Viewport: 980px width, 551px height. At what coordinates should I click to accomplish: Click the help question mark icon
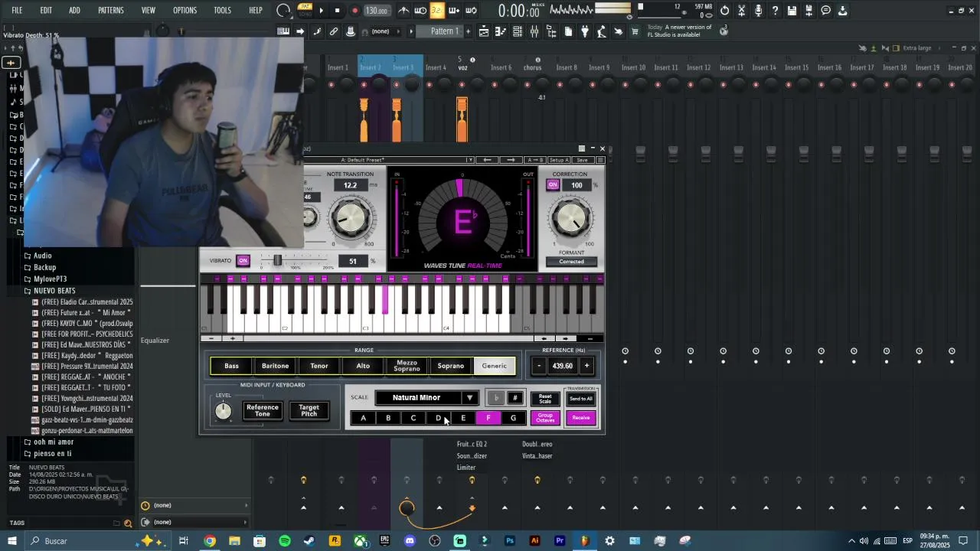pyautogui.click(x=775, y=11)
